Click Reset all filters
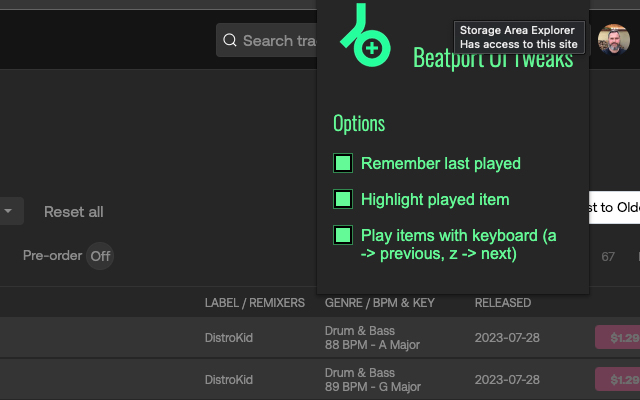The width and height of the screenshot is (640, 400). 73,212
